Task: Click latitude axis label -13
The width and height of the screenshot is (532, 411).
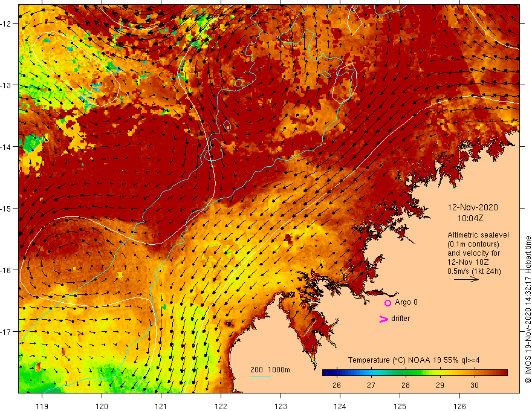Action: pos(7,85)
